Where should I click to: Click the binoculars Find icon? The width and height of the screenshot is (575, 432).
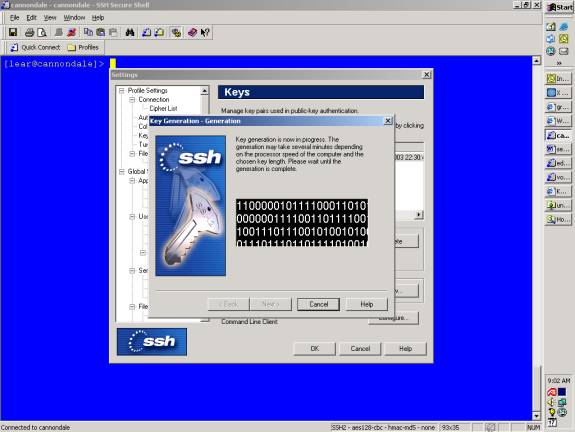130,32
